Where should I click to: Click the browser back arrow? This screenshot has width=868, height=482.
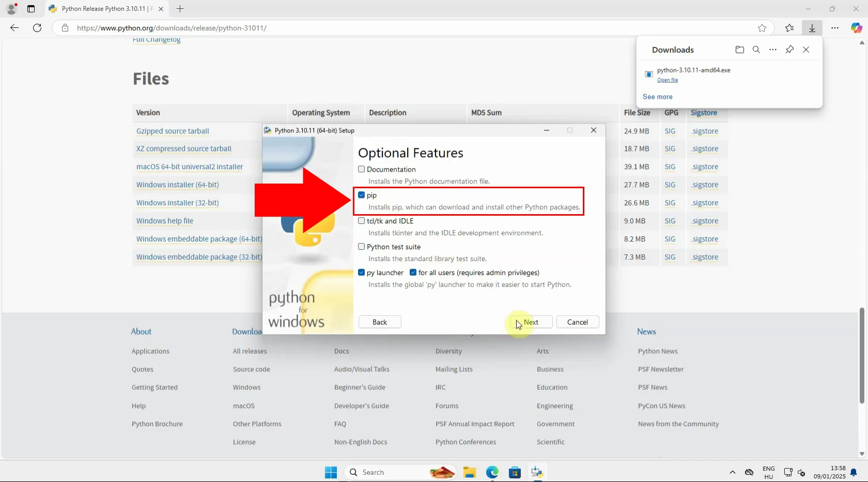14,28
